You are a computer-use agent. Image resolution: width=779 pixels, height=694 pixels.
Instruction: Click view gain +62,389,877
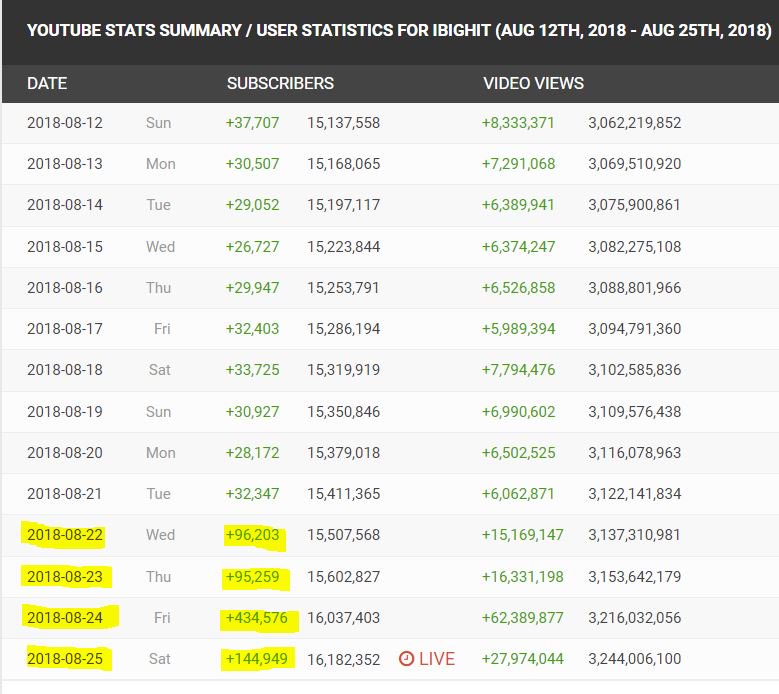click(523, 618)
